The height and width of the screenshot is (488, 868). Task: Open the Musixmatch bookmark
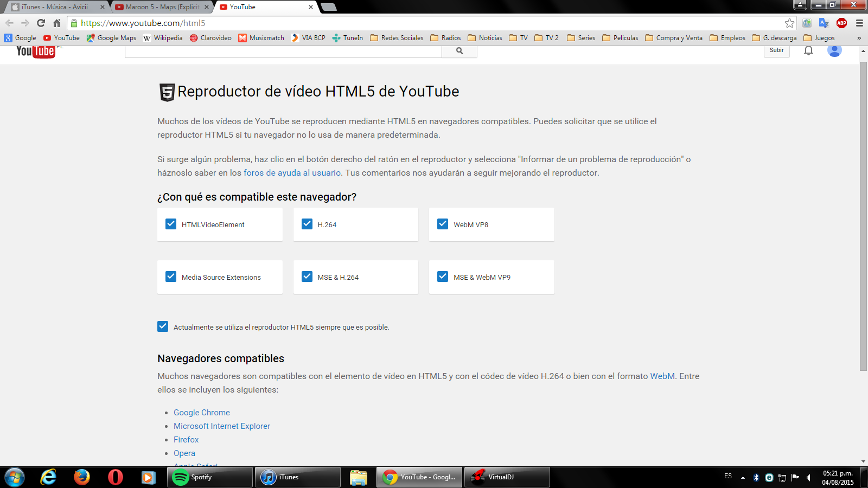pyautogui.click(x=261, y=38)
